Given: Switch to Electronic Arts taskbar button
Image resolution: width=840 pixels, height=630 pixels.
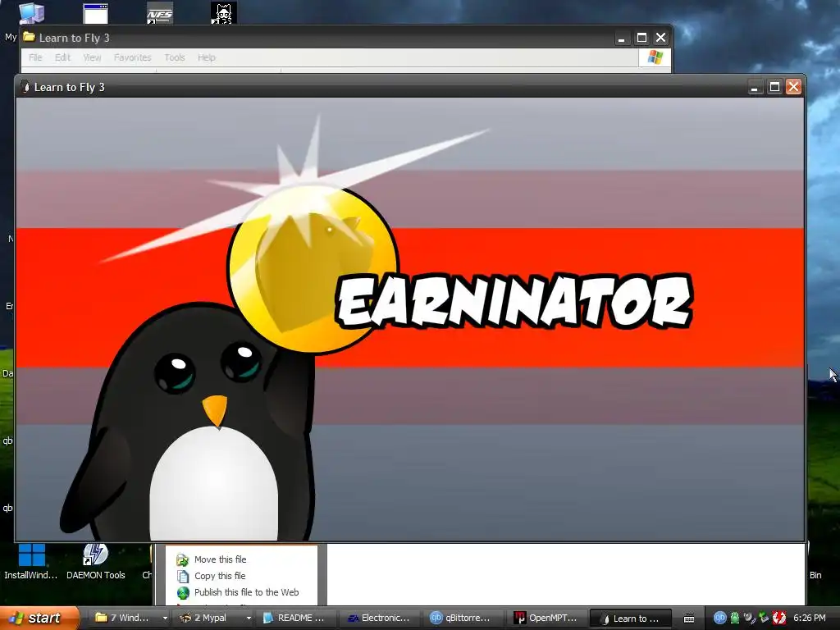Looking at the screenshot, I should pos(381,619).
